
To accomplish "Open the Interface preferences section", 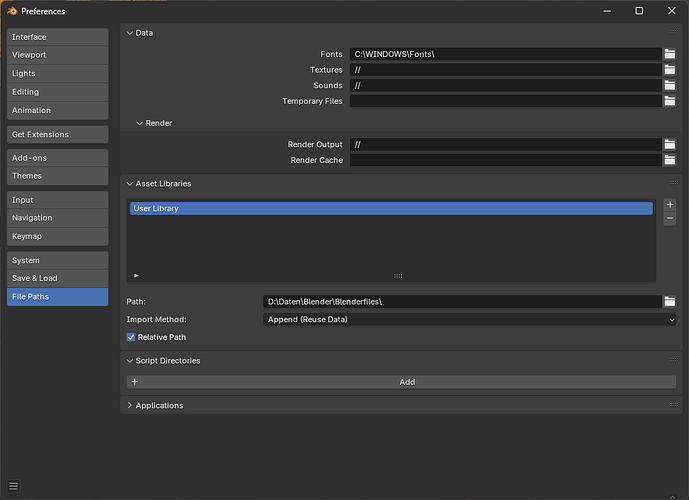I will 58,37.
